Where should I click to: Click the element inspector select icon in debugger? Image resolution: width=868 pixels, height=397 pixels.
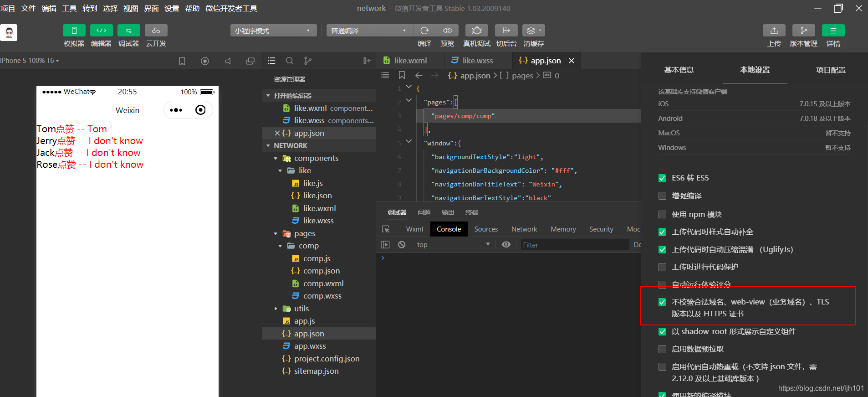[x=386, y=229]
